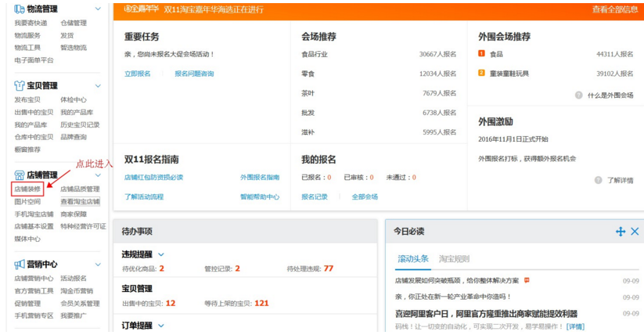644x335 pixels.
Task: Click the 立即报名 link
Action: tap(138, 74)
